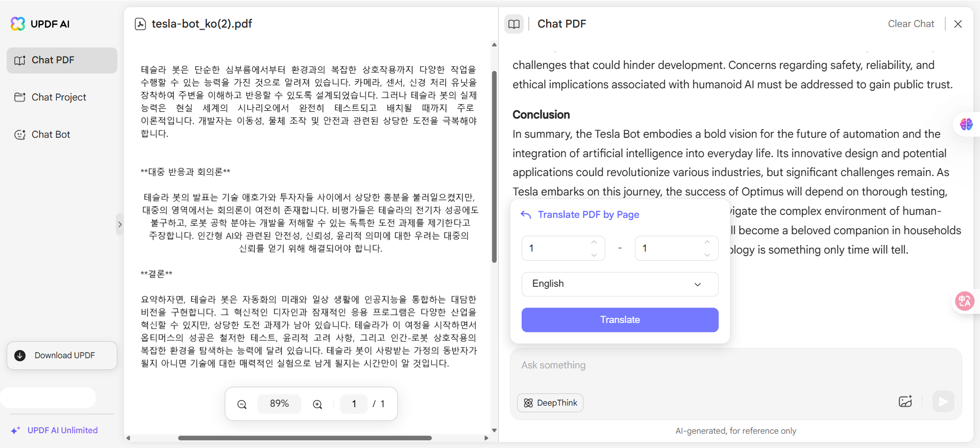
Task: Click the current page number field in PDF toolbar
Action: pos(354,404)
